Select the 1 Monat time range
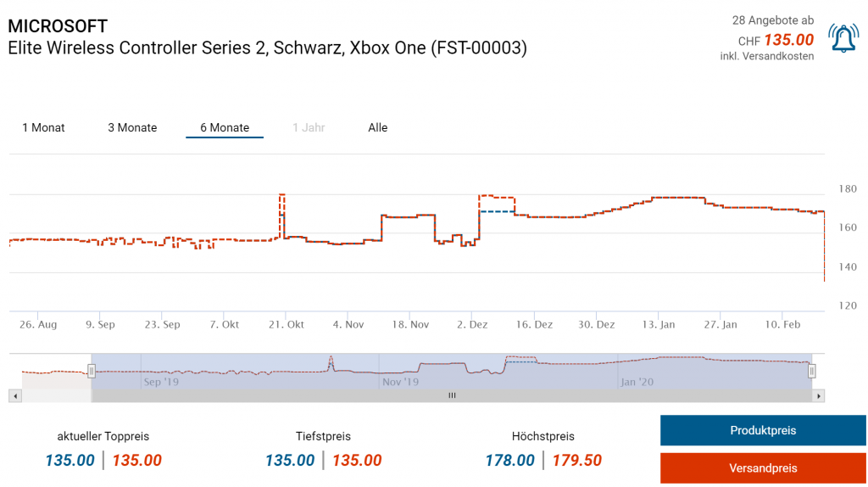868x487 pixels. pos(43,128)
